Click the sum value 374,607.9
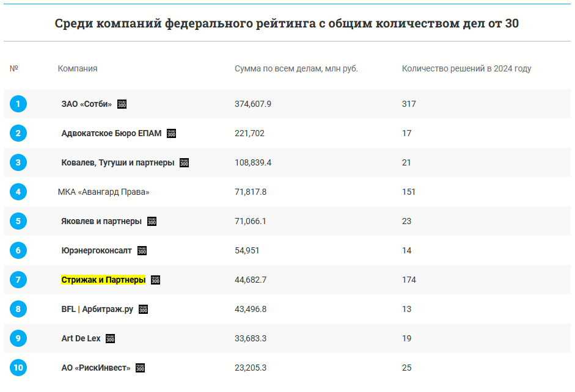 tap(253, 104)
